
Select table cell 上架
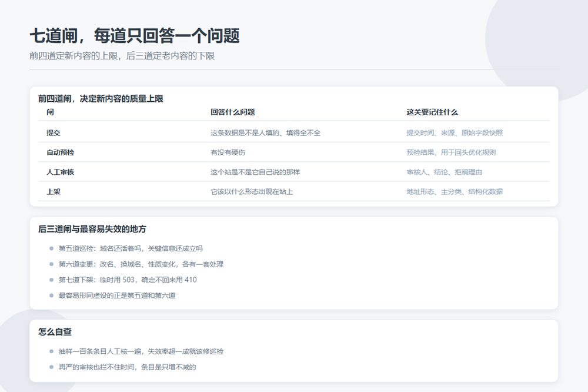tap(54, 191)
